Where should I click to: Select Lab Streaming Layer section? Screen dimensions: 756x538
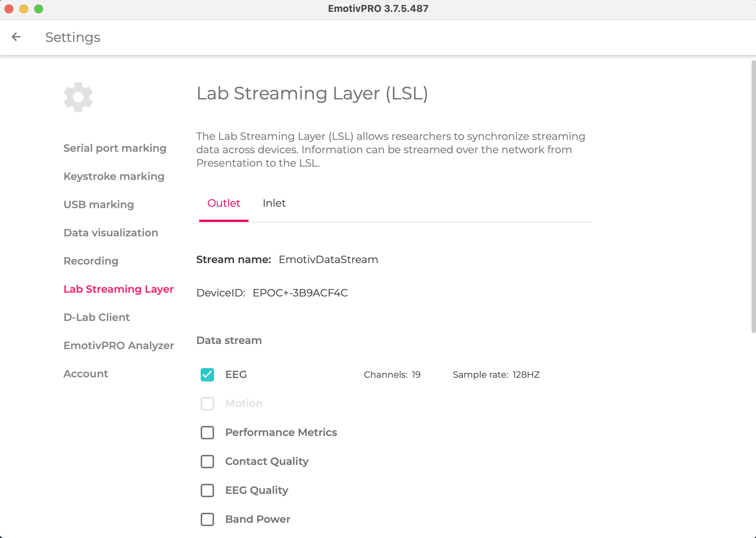[x=118, y=289]
